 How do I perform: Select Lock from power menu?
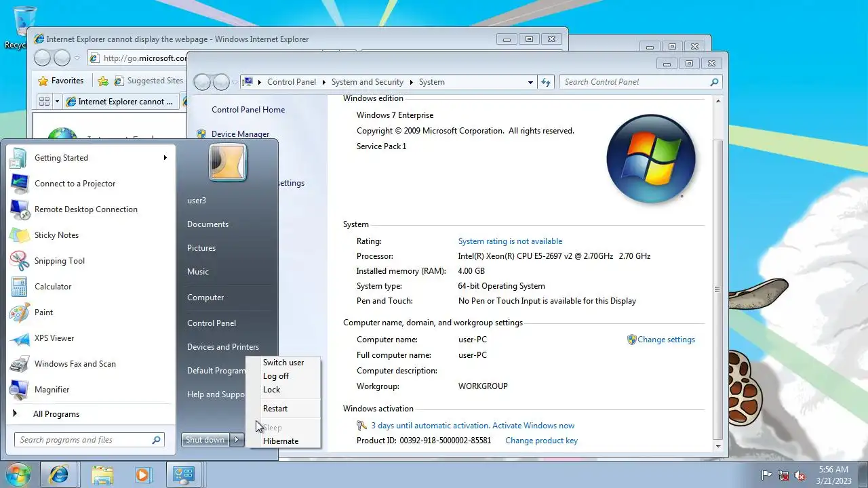coord(283,390)
